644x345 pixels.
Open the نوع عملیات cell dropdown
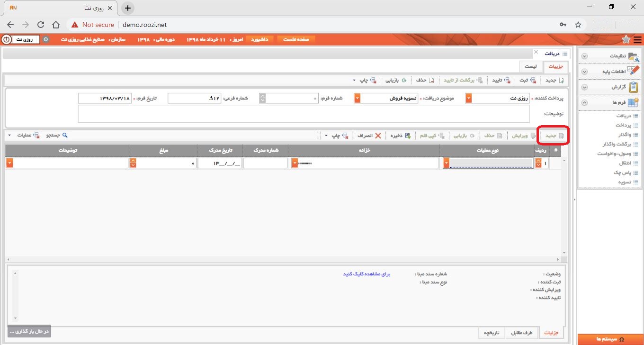click(x=446, y=163)
